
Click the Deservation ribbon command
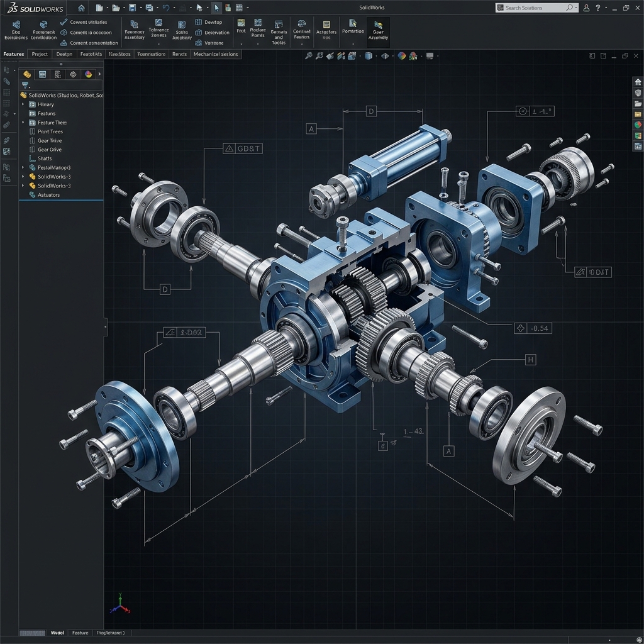212,33
